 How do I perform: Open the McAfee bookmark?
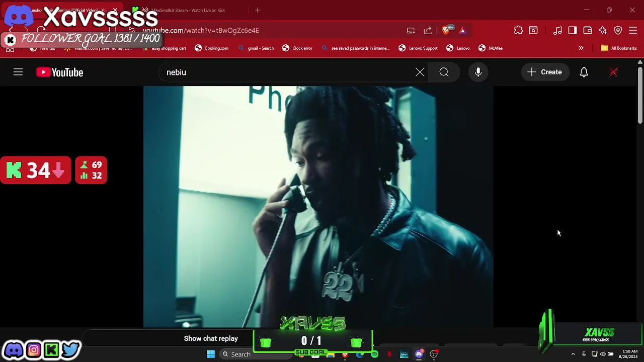pyautogui.click(x=491, y=48)
